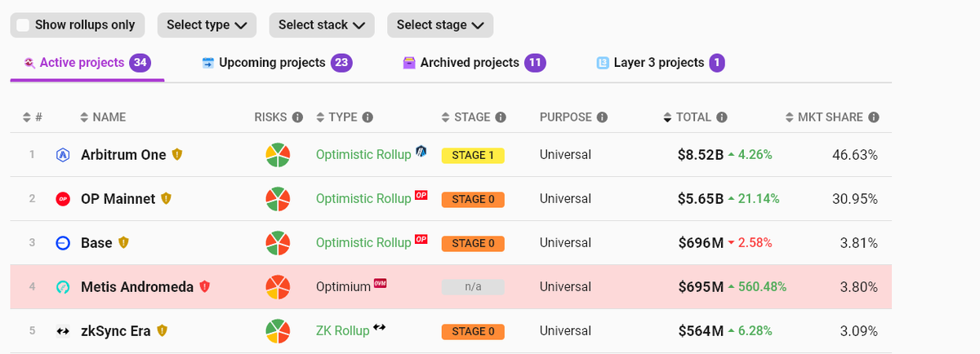This screenshot has width=980, height=354.
Task: Open the OP Mainnet project link
Action: point(118,199)
